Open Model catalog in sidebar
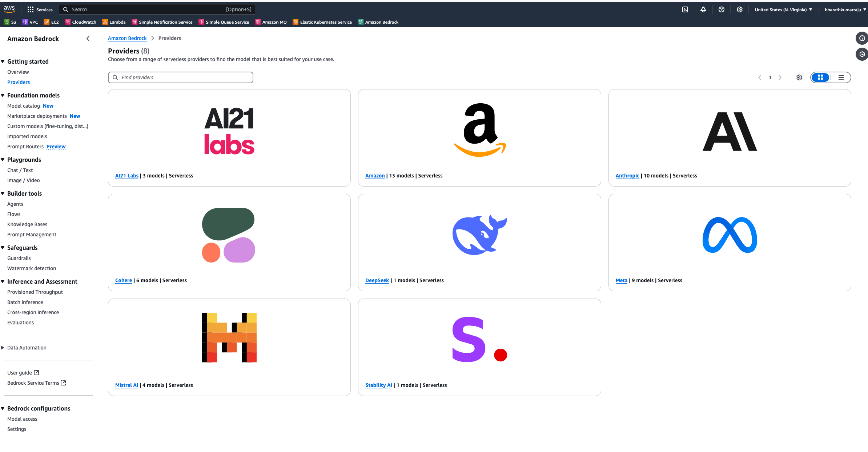Screen dimensions: 868x452 [x=24, y=106]
